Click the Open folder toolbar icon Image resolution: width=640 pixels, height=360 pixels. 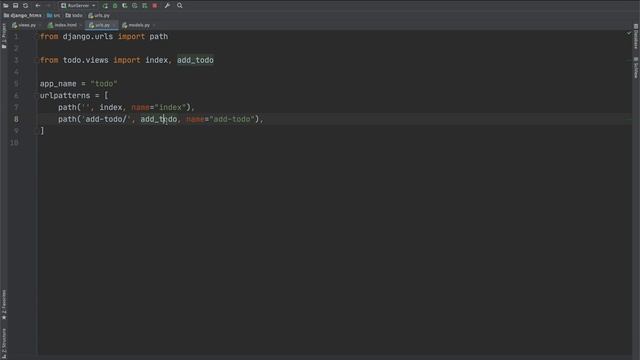6,6
